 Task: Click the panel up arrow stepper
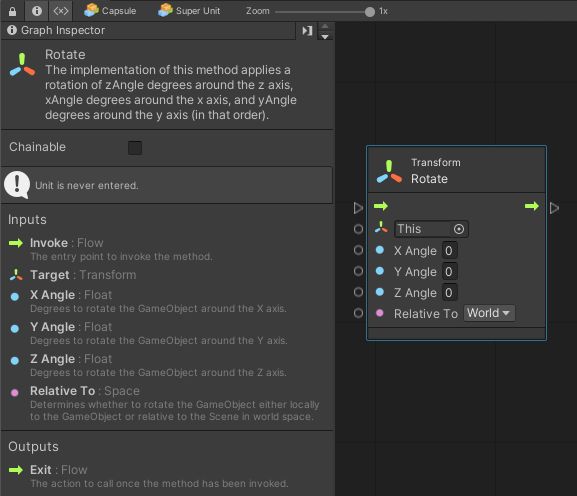pyautogui.click(x=325, y=26)
